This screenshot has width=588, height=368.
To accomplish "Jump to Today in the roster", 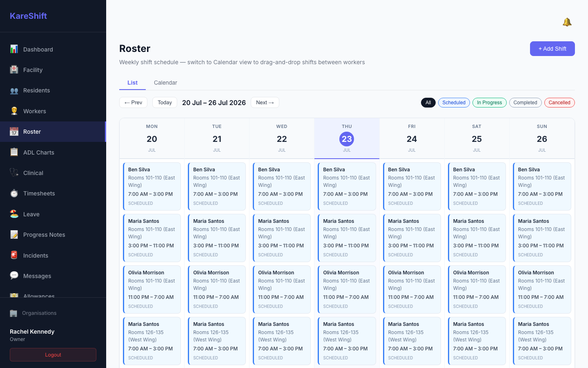I will click(x=165, y=103).
